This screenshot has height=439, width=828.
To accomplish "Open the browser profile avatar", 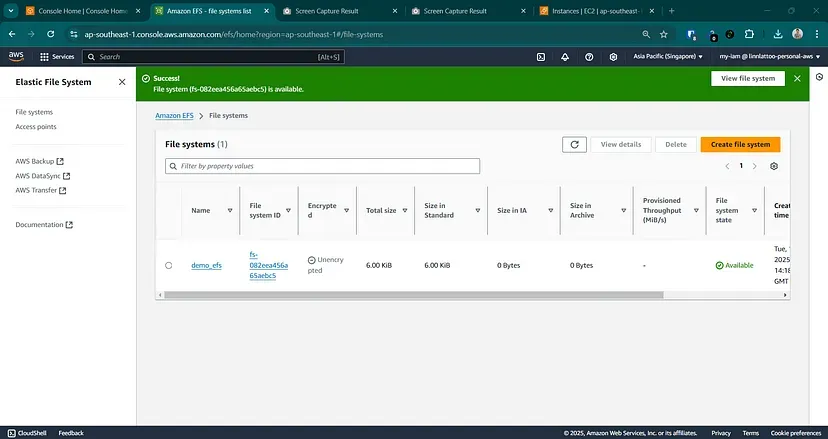I will coord(797,34).
